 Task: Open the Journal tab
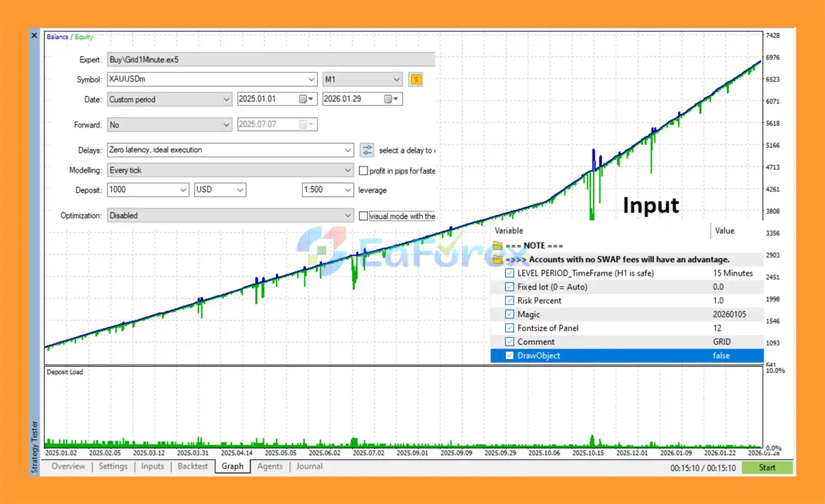coord(309,466)
